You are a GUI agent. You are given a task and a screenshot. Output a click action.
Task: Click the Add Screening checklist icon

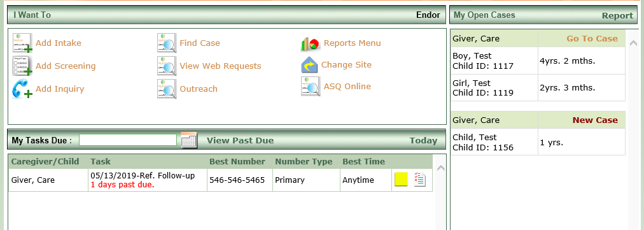(x=22, y=66)
